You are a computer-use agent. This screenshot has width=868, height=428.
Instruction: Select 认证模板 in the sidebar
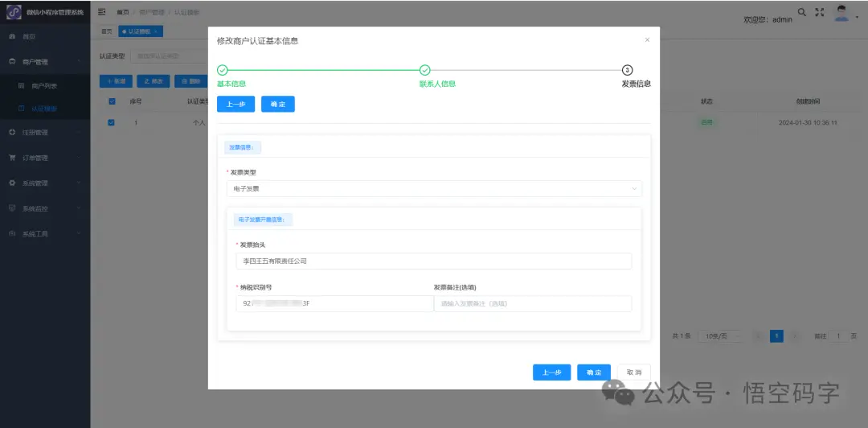pos(44,109)
